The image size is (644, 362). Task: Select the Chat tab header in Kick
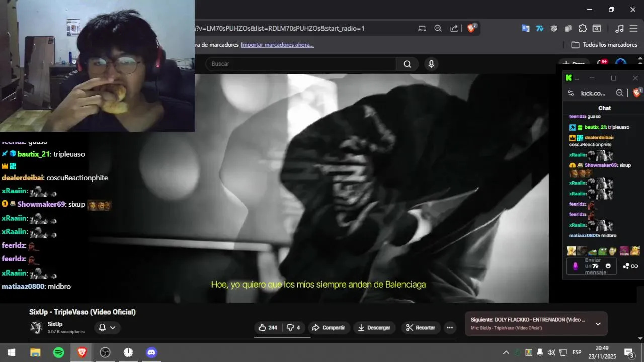tap(604, 108)
